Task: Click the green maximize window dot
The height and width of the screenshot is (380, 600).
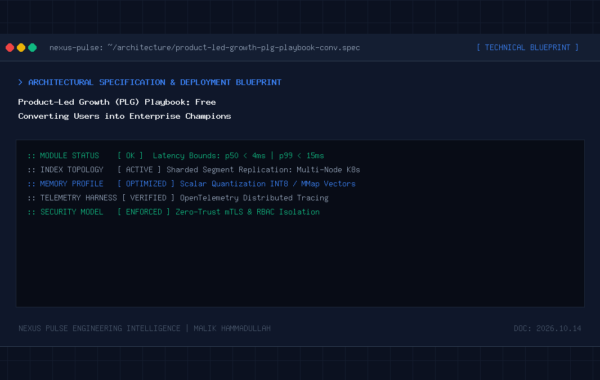Action: [x=33, y=47]
